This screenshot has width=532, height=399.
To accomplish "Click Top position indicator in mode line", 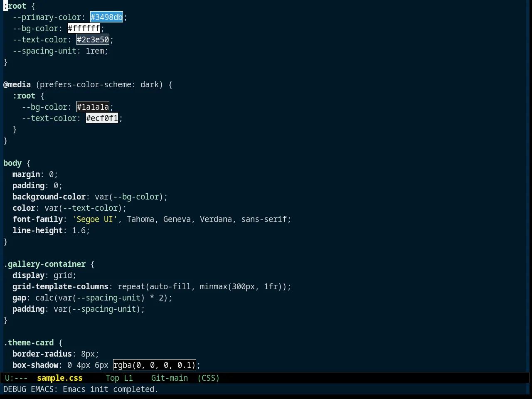I will (x=112, y=378).
